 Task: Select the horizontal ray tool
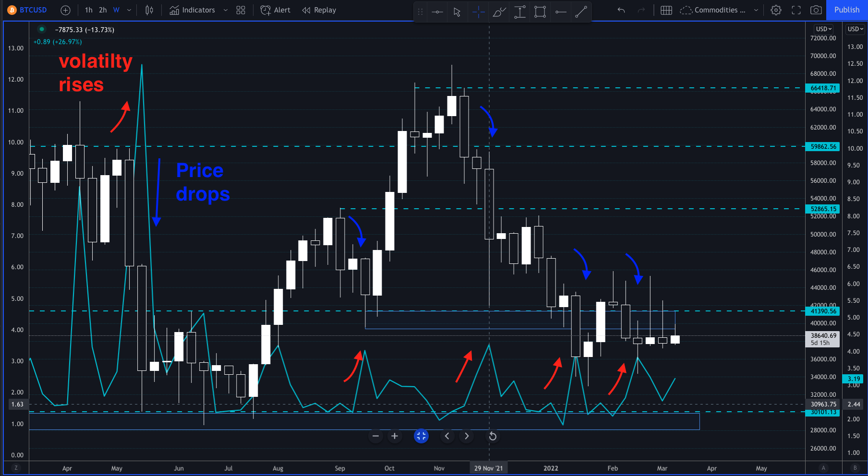tap(561, 12)
